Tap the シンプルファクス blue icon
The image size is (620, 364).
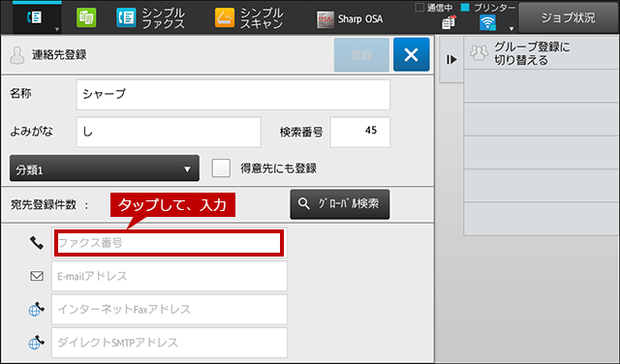click(126, 17)
